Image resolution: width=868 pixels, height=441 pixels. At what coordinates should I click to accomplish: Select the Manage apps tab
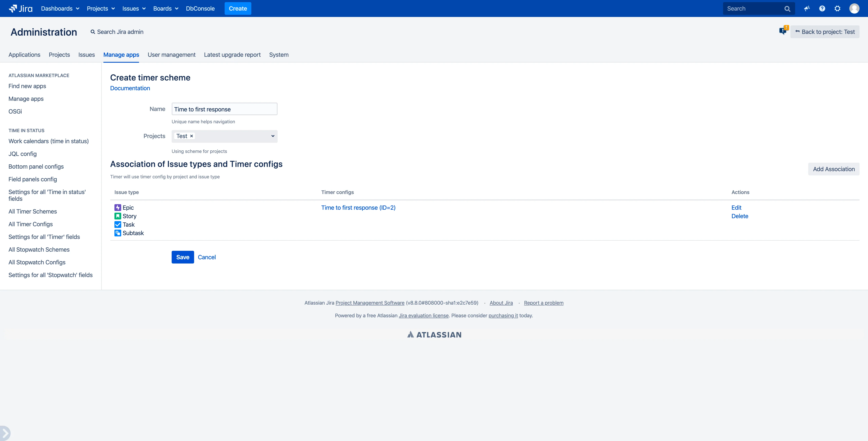[121, 55]
